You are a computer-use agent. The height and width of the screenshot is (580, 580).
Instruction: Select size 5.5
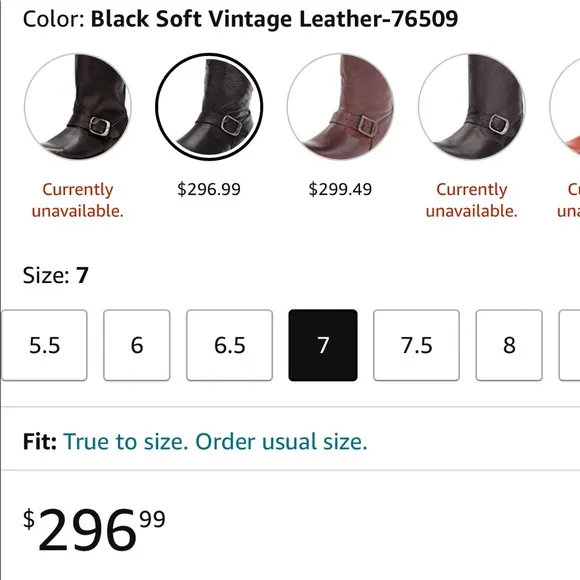[44, 345]
